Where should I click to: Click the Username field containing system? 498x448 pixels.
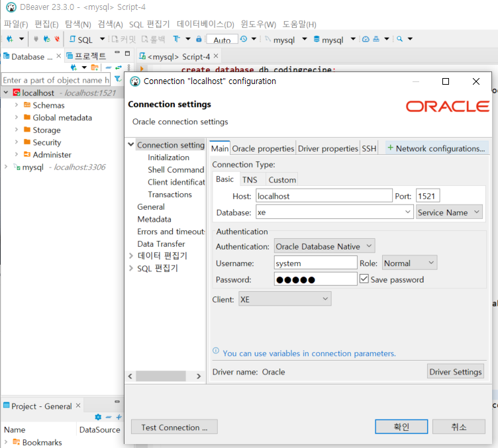pos(315,263)
